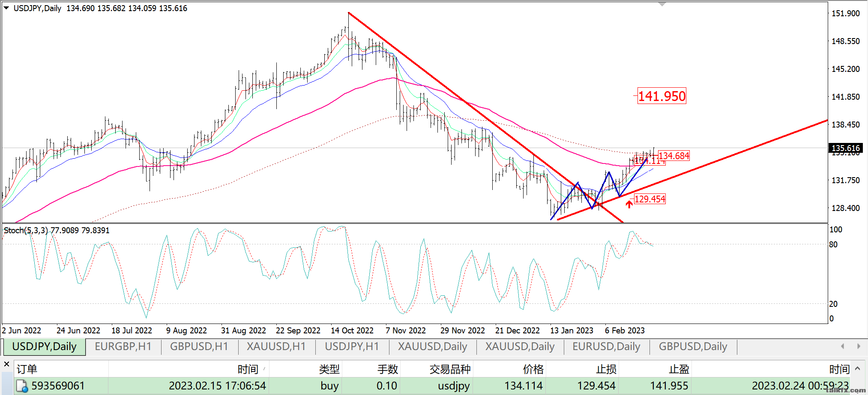Select the 129.454 stop loss label on chart
The height and width of the screenshot is (395, 868).
coord(650,199)
